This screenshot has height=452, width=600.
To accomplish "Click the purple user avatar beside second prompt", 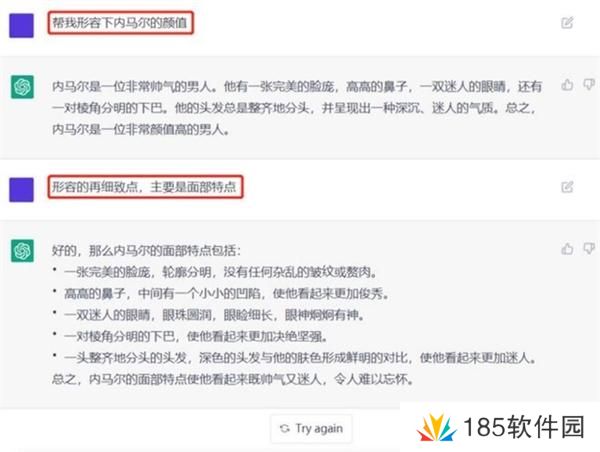I will pyautogui.click(x=21, y=190).
